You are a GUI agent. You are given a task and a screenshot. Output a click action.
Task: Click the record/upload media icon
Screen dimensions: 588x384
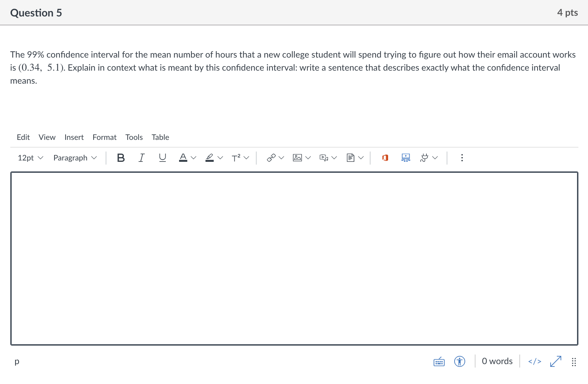coord(324,158)
